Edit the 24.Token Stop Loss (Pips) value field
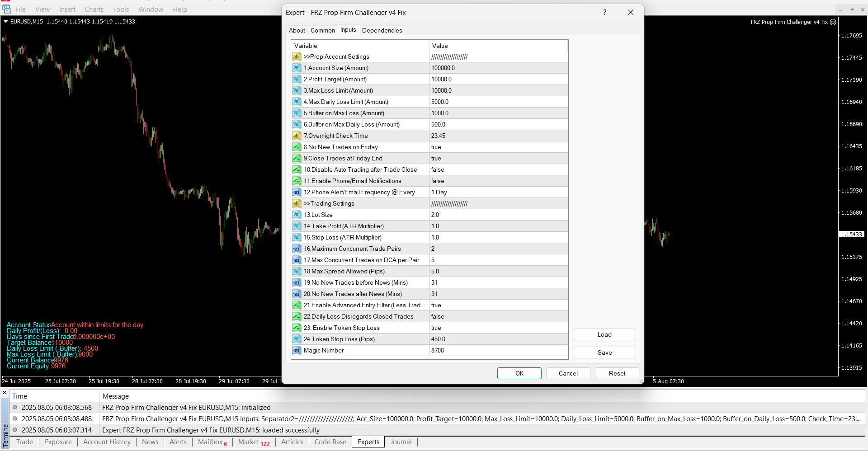 click(497, 339)
